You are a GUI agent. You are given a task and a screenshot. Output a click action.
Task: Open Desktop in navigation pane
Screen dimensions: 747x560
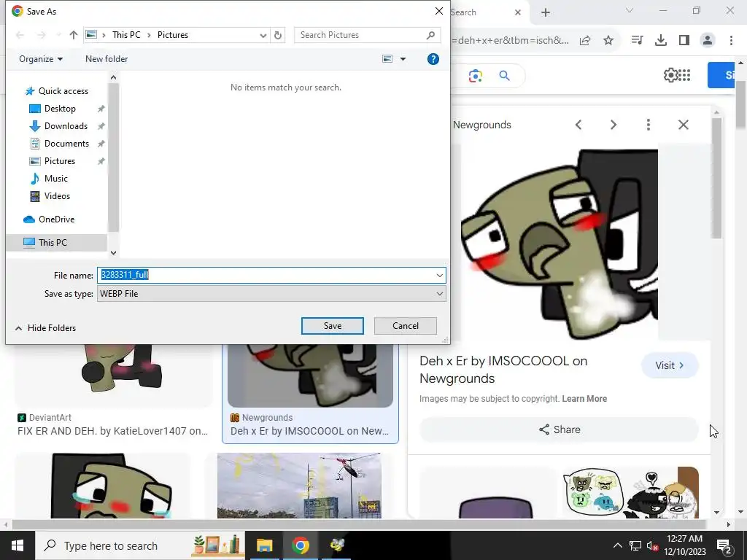(60, 109)
